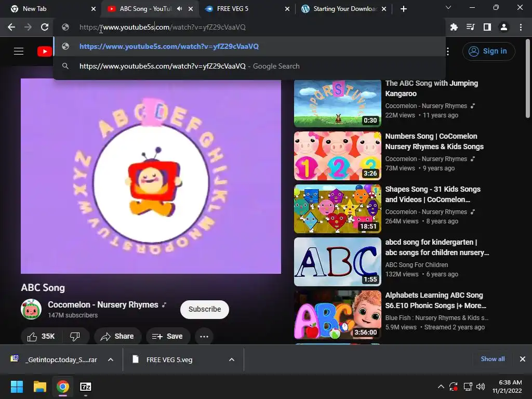The height and width of the screenshot is (399, 532).
Task: Close the downloads bar
Action: pos(523,359)
